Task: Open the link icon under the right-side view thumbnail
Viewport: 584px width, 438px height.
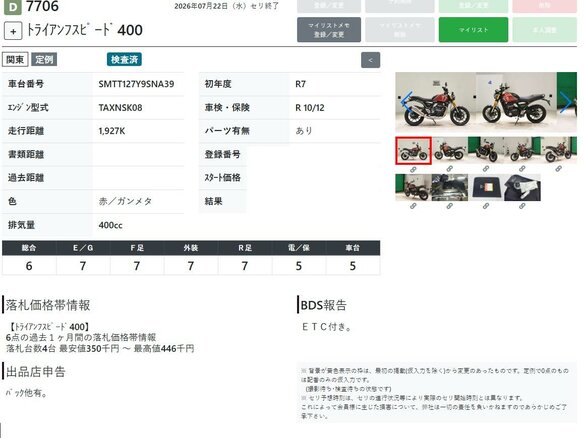Action: (450, 169)
